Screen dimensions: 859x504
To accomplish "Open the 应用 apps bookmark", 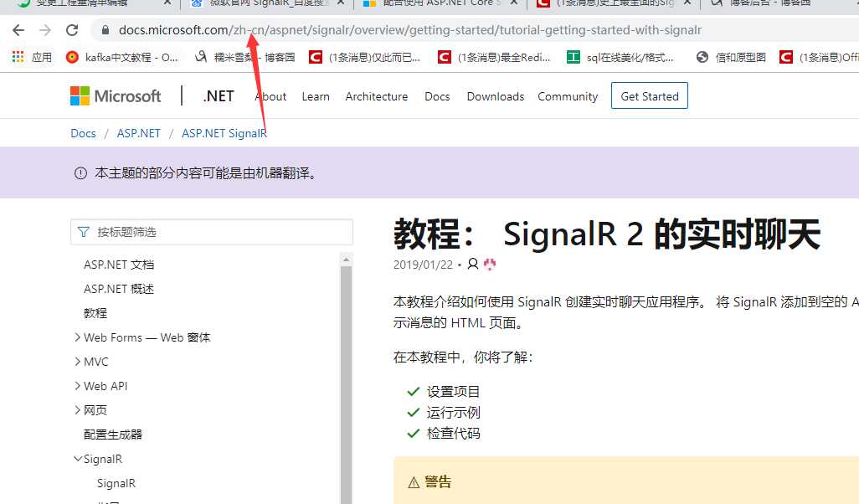I will [x=32, y=57].
